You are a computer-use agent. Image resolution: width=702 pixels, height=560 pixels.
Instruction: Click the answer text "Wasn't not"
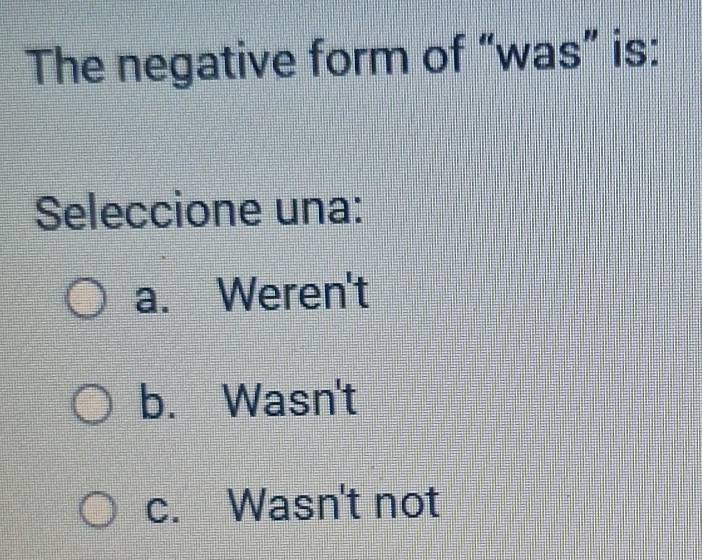pyautogui.click(x=335, y=503)
